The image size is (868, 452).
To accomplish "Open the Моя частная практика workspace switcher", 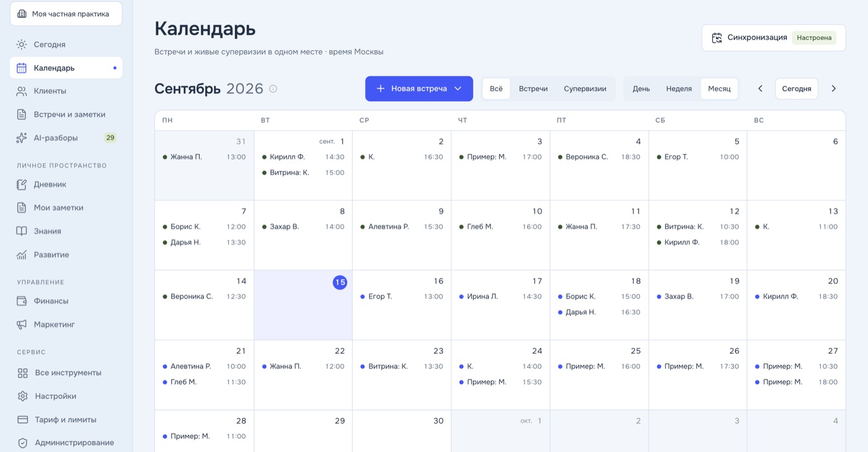I will coord(66,14).
